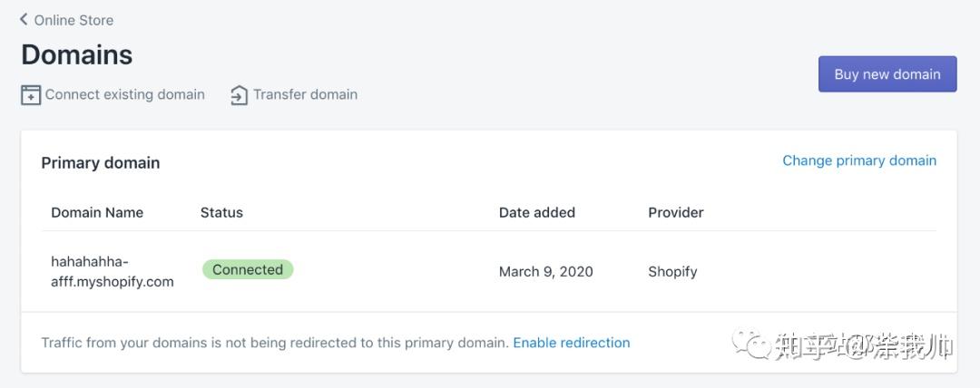Click the WeChat watermark logo icon
The height and width of the screenshot is (388, 980).
pos(751,344)
